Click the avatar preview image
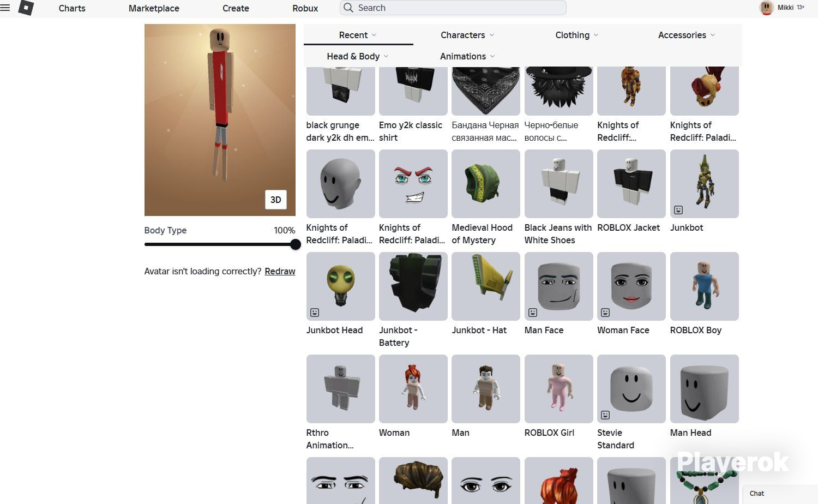This screenshot has width=818, height=504. [x=220, y=120]
